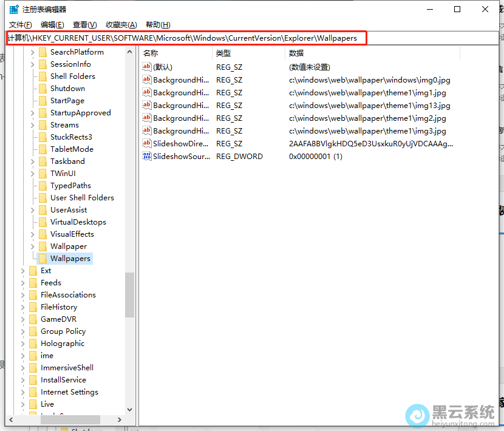Click the Internet Settings folder icon
504x431 pixels.
point(33,392)
